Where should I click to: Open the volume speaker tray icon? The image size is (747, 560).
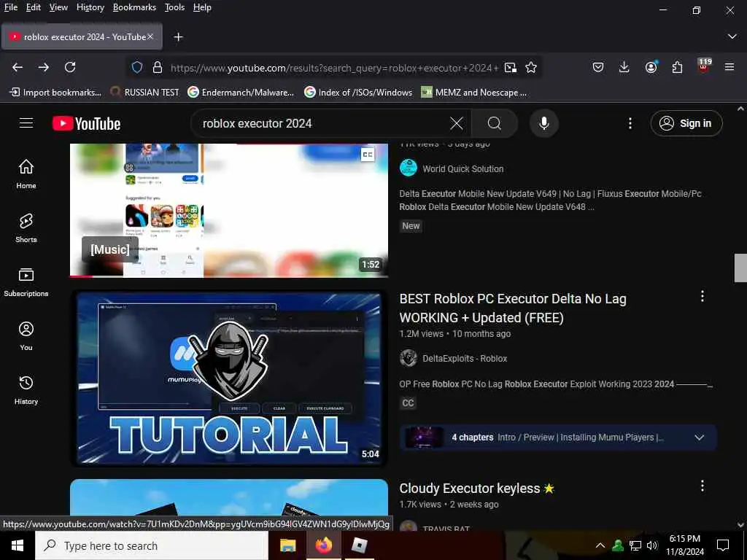(x=652, y=545)
